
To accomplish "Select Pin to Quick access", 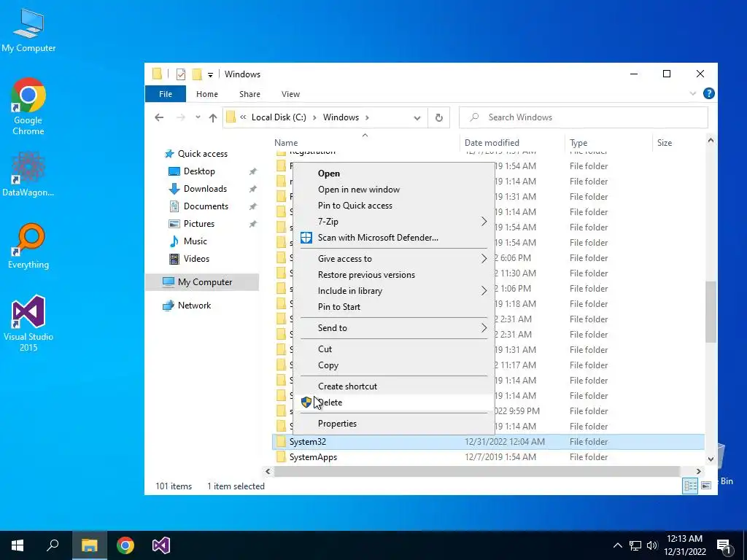I will pyautogui.click(x=394, y=206).
